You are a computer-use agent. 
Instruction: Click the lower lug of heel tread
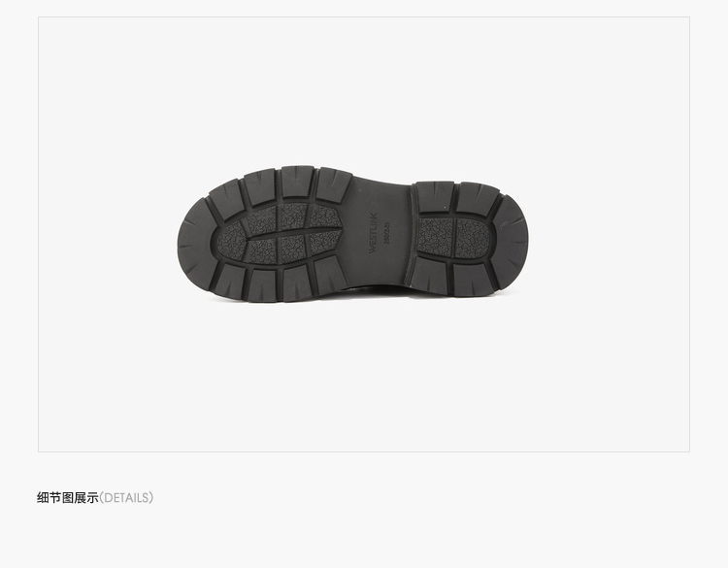point(429,274)
